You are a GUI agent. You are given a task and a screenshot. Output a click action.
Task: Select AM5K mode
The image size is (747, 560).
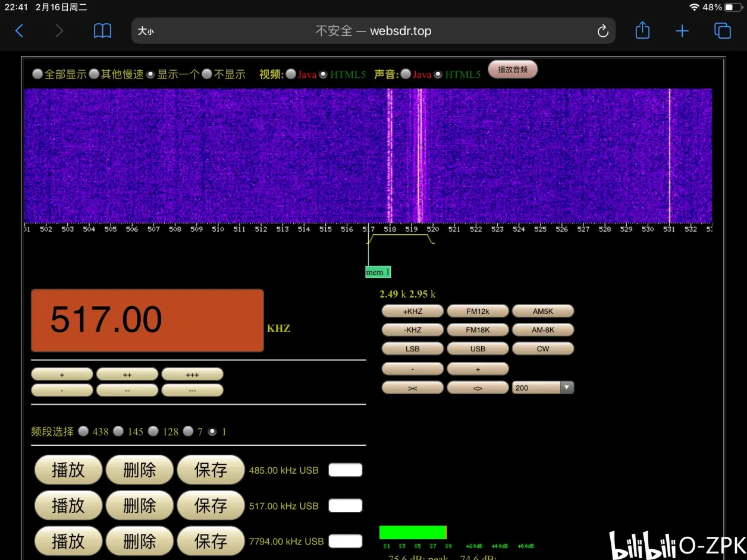click(x=543, y=311)
